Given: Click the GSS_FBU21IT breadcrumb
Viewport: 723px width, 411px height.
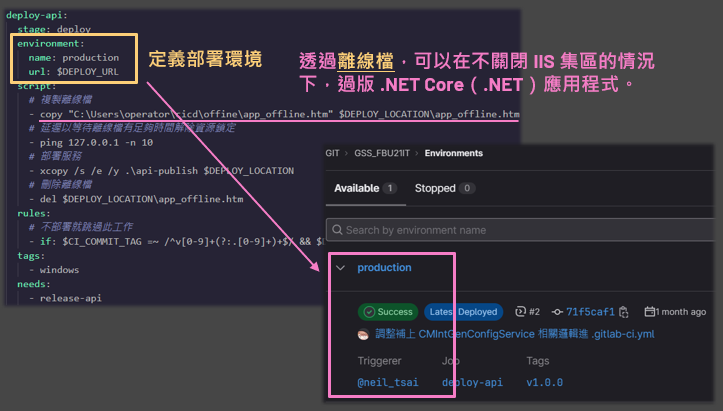Looking at the screenshot, I should (382, 153).
